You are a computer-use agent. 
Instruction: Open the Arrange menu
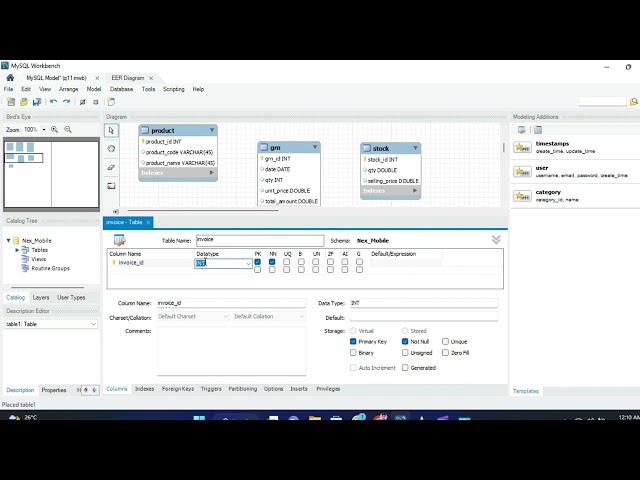tap(69, 89)
